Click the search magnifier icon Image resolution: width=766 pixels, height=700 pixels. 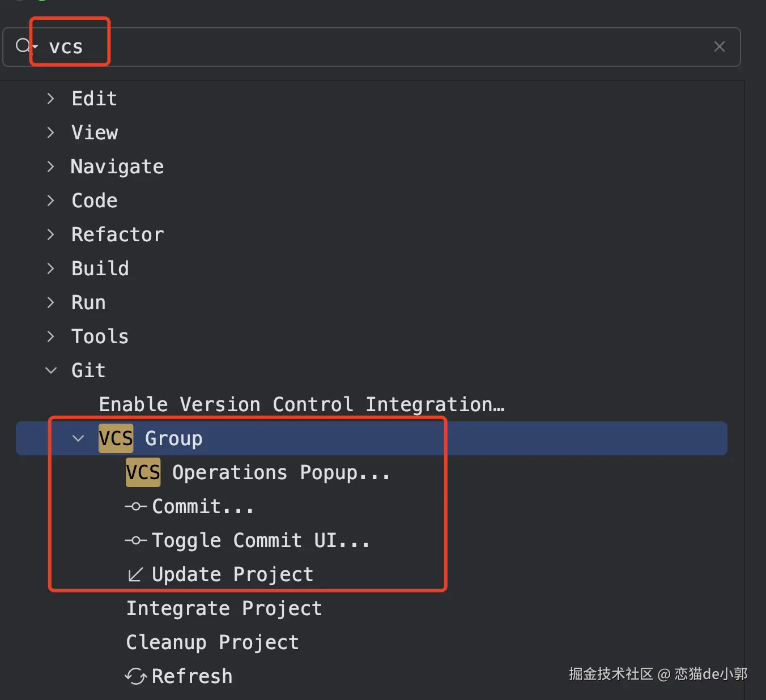pyautogui.click(x=23, y=46)
